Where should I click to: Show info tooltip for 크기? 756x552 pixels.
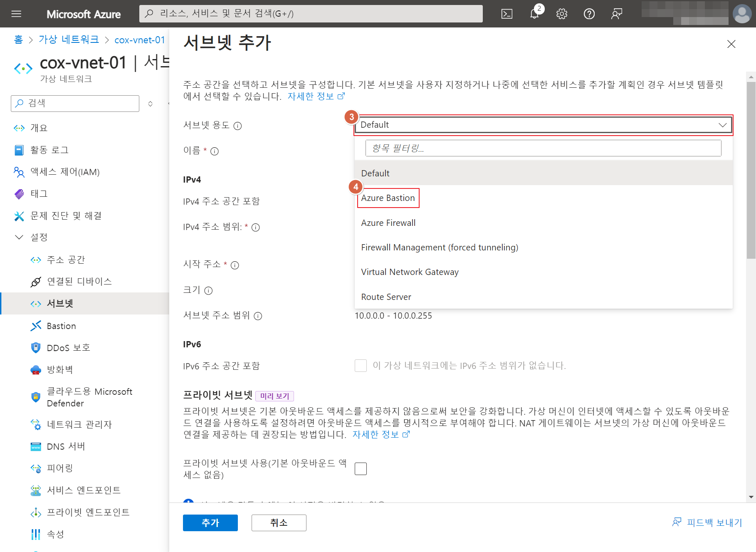[209, 291]
